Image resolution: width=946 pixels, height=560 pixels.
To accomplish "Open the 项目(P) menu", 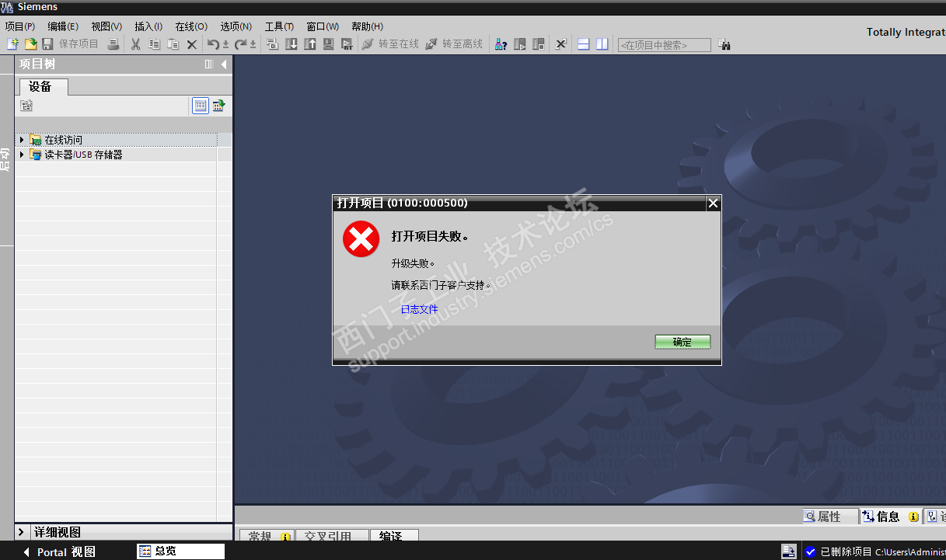I will click(19, 26).
